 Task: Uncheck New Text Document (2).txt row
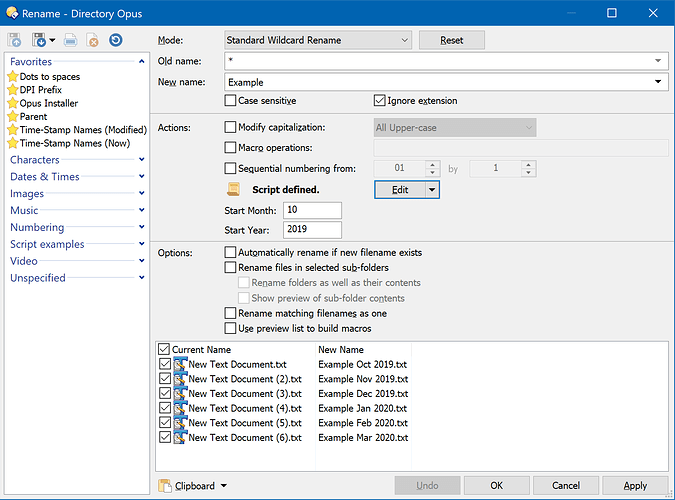click(x=165, y=379)
